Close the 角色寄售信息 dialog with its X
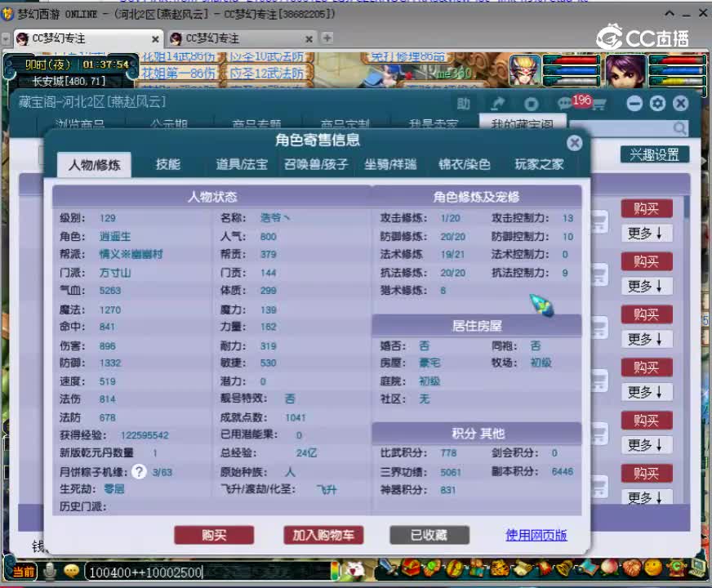The width and height of the screenshot is (712, 588). click(x=574, y=143)
